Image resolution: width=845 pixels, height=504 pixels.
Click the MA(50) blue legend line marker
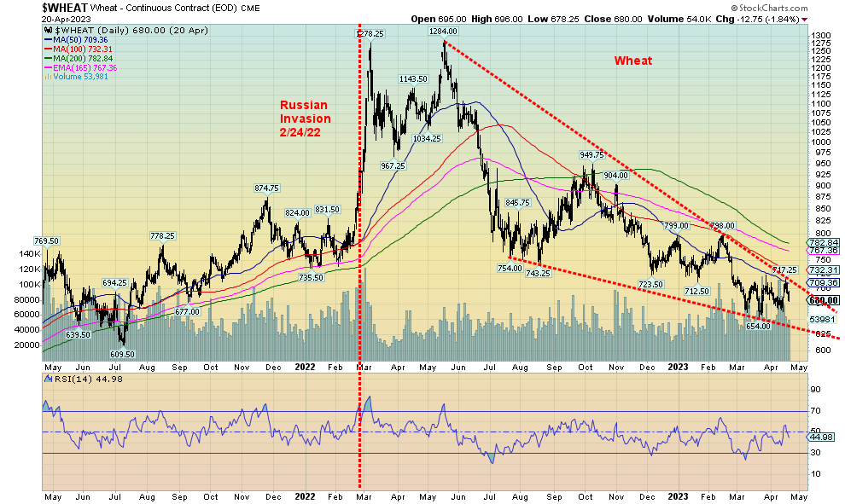[x=47, y=38]
